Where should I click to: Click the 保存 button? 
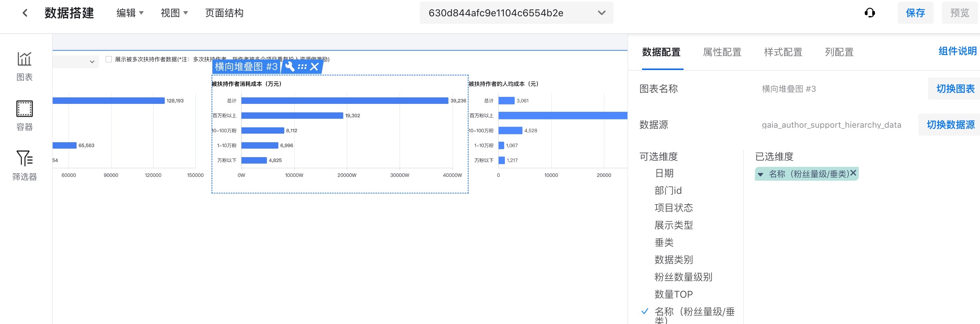pyautogui.click(x=915, y=13)
